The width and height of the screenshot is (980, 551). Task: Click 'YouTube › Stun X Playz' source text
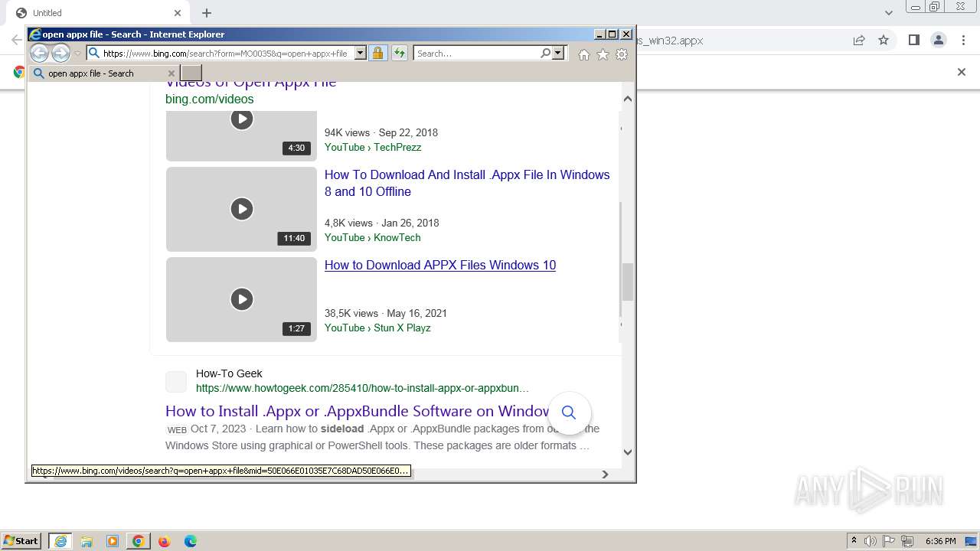[377, 328]
